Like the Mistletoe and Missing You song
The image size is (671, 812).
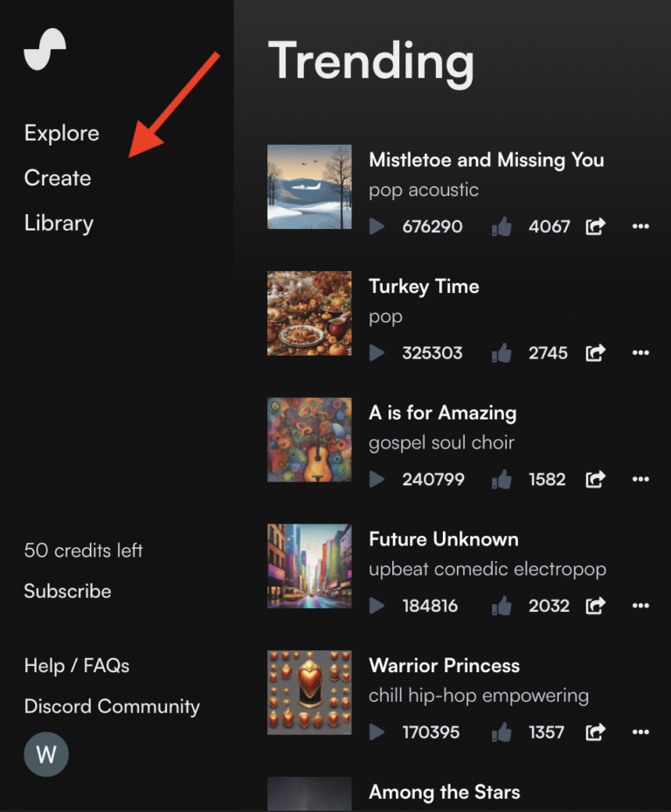[x=502, y=227]
